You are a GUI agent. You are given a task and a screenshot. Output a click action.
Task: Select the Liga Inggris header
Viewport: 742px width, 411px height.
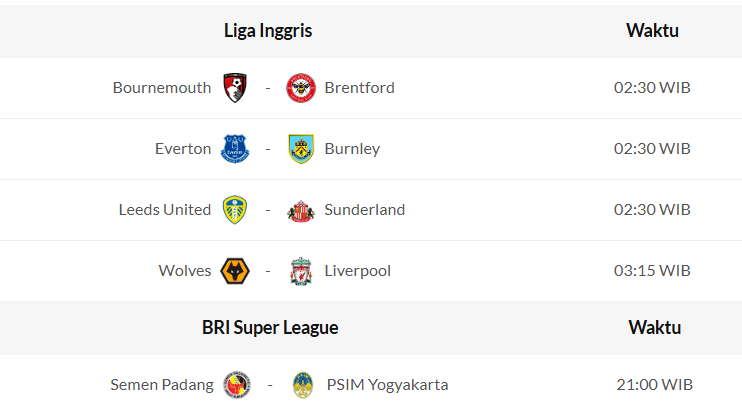268,31
